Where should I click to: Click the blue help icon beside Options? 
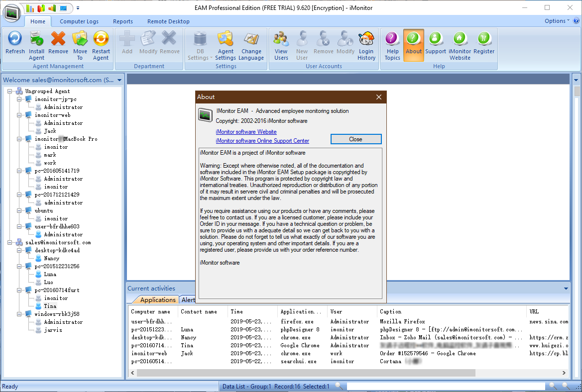576,21
